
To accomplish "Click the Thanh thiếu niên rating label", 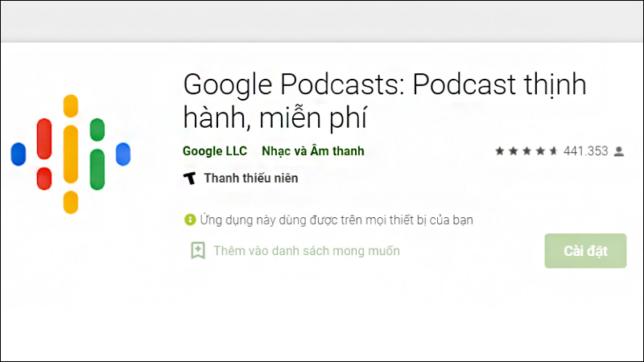I will click(x=251, y=178).
